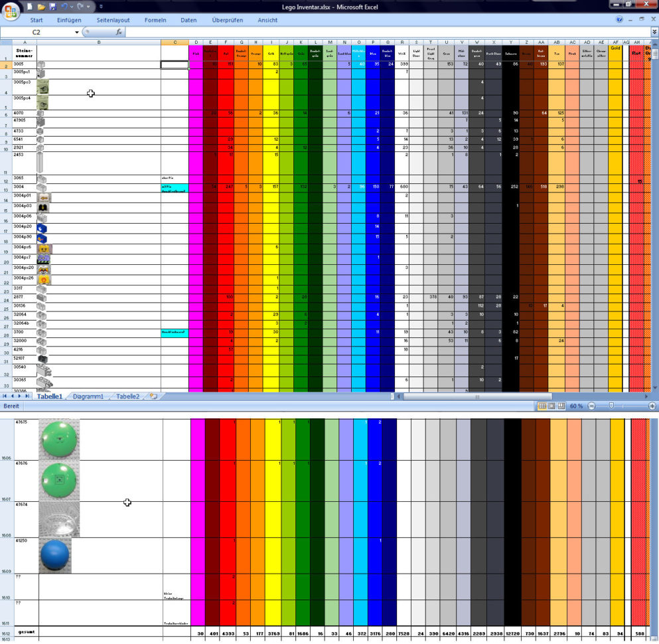Switch to the Tabelle2 sheet
The width and height of the screenshot is (659, 644).
click(x=126, y=396)
